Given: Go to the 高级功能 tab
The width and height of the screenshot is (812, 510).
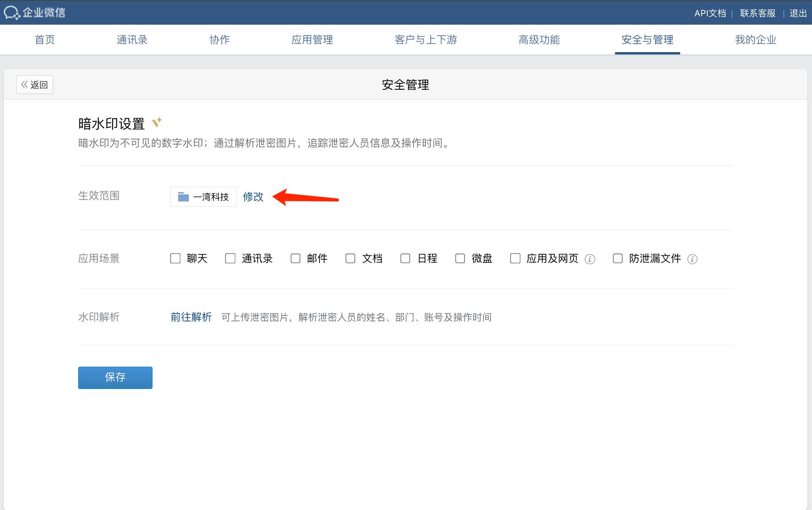Looking at the screenshot, I should pos(539,40).
